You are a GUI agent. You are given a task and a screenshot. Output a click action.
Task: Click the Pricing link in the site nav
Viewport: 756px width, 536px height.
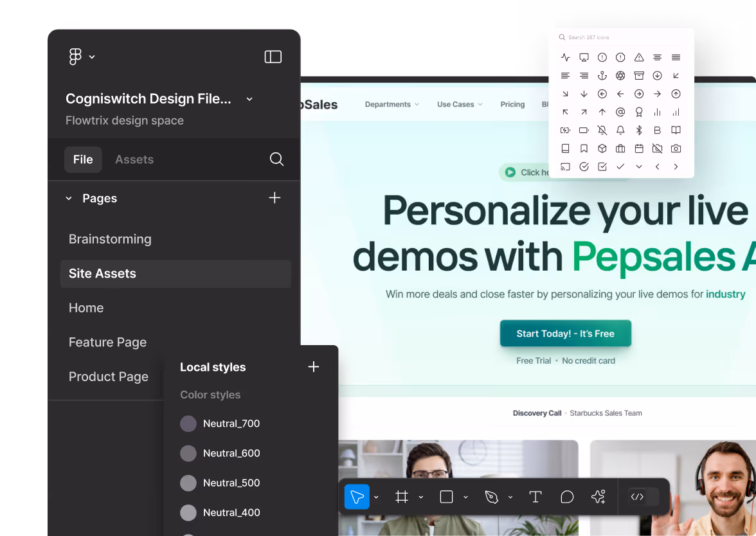point(512,104)
